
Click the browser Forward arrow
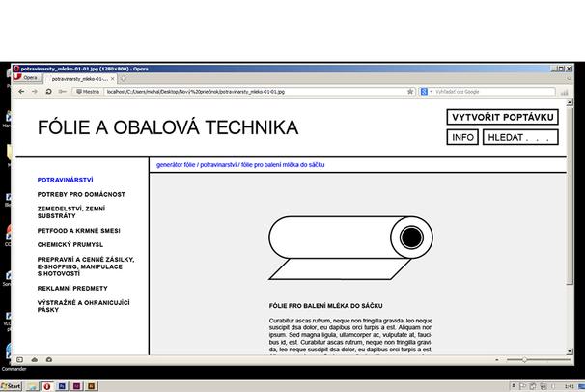(x=35, y=91)
